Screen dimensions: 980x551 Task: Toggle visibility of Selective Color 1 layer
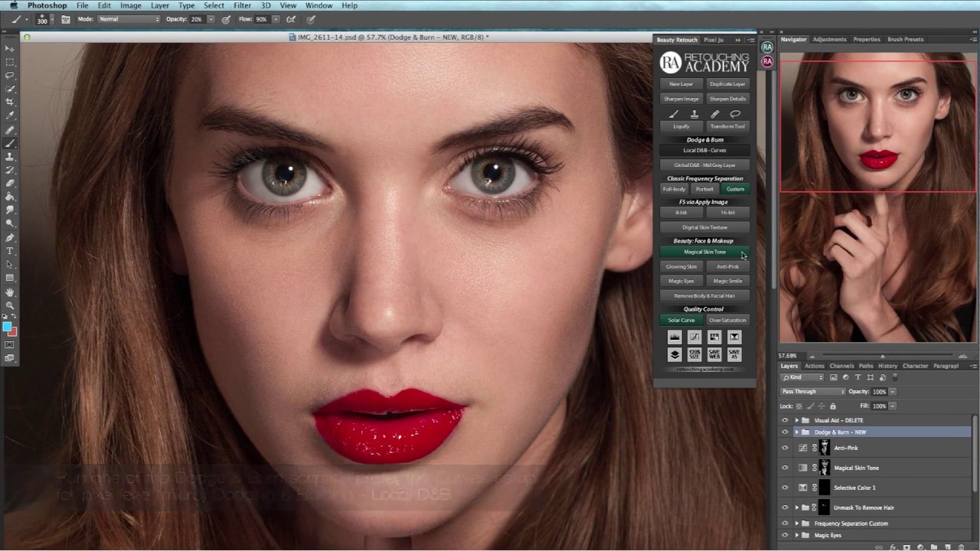(785, 487)
